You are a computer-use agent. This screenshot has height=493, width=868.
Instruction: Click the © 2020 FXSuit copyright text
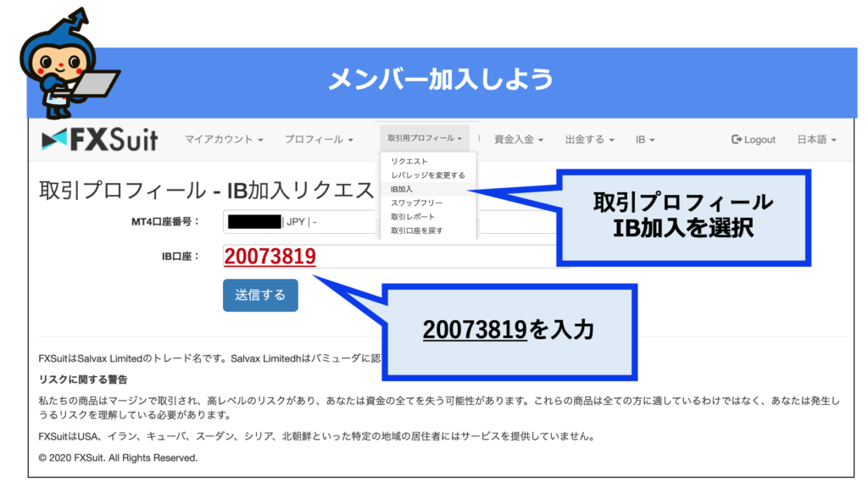pyautogui.click(x=118, y=457)
